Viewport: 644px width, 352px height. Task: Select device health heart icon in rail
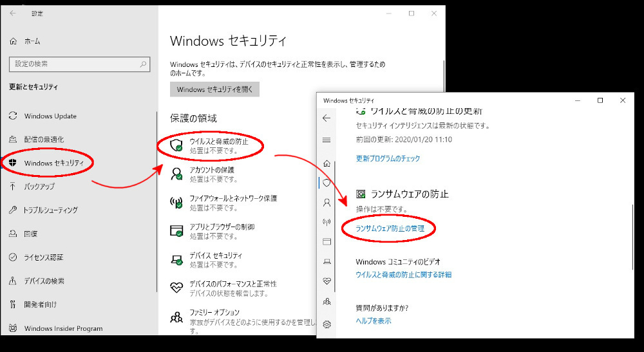(x=327, y=281)
